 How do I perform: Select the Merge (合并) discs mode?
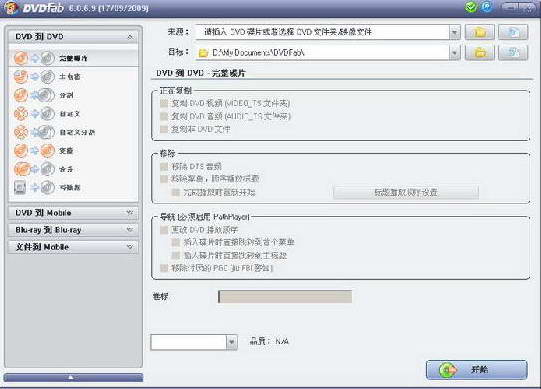(x=73, y=169)
